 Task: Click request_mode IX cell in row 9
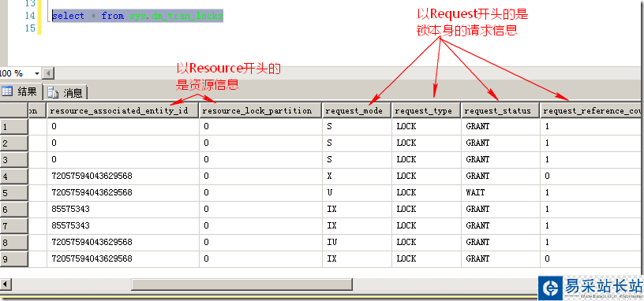(x=357, y=258)
